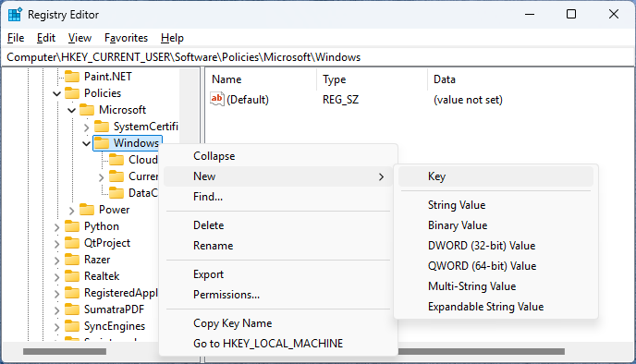Choose Collapse in the context menu
Image resolution: width=636 pixels, height=364 pixels.
278,156
